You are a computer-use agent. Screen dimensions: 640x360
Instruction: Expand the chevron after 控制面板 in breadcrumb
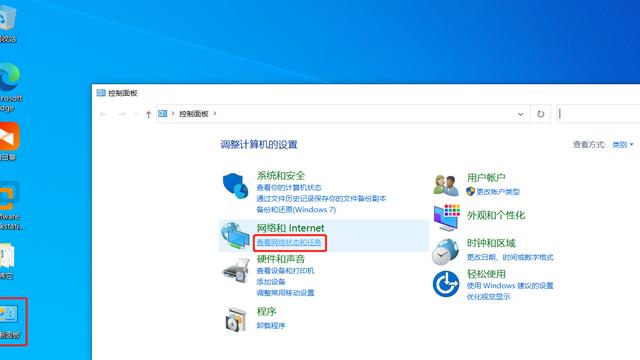[215, 113]
